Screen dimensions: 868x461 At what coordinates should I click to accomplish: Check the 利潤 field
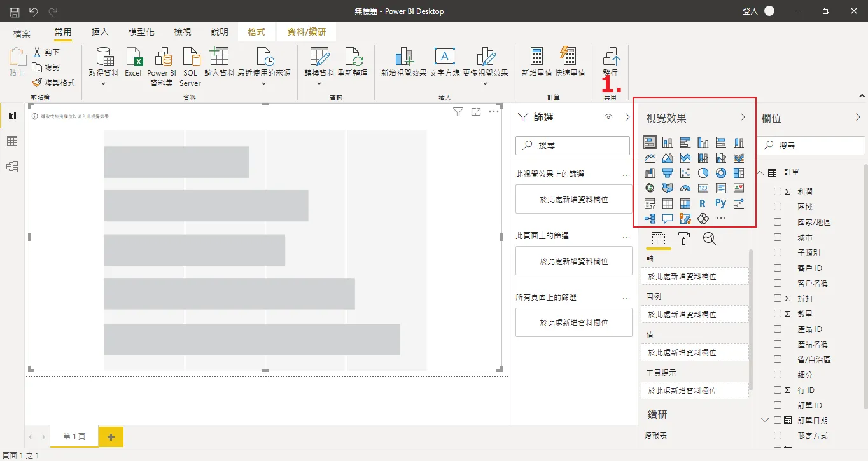(x=778, y=191)
